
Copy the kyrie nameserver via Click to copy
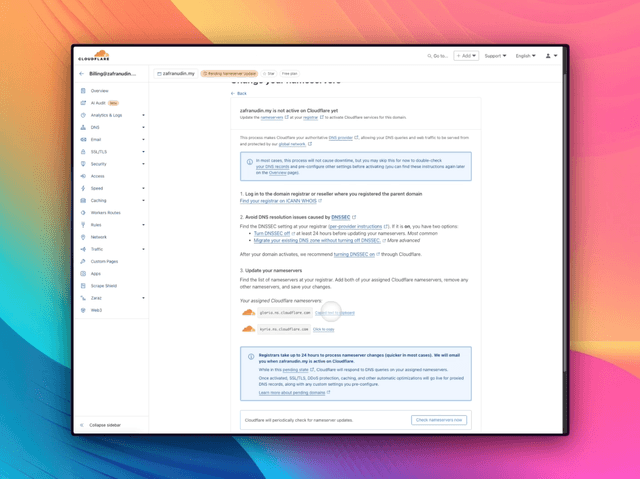click(x=324, y=329)
